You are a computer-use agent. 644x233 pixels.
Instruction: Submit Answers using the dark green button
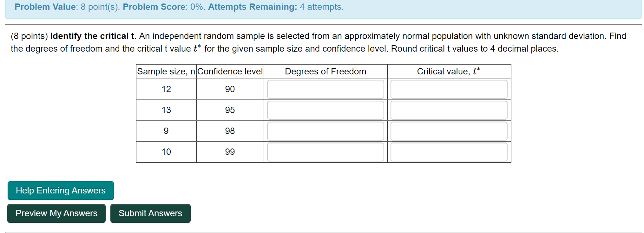[x=150, y=213]
